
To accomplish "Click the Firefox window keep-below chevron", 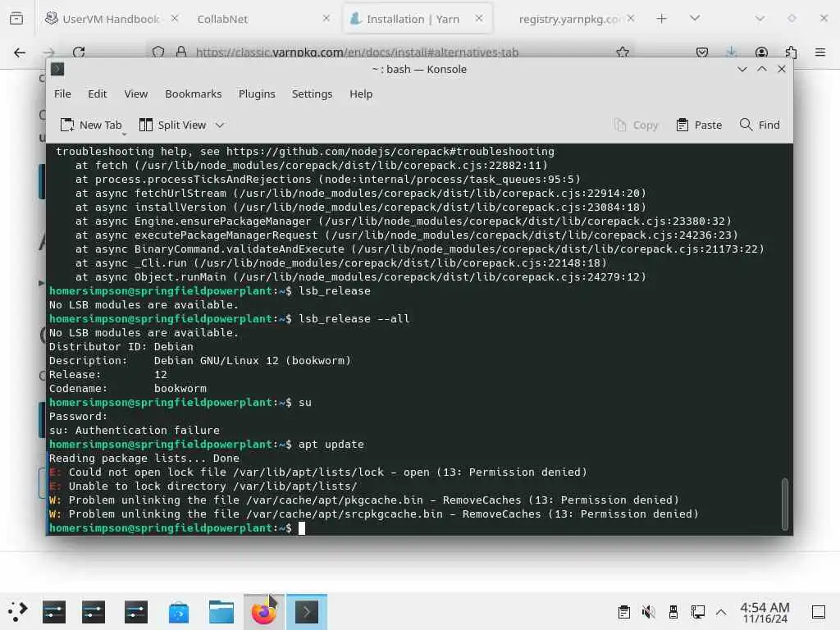I will [760, 19].
